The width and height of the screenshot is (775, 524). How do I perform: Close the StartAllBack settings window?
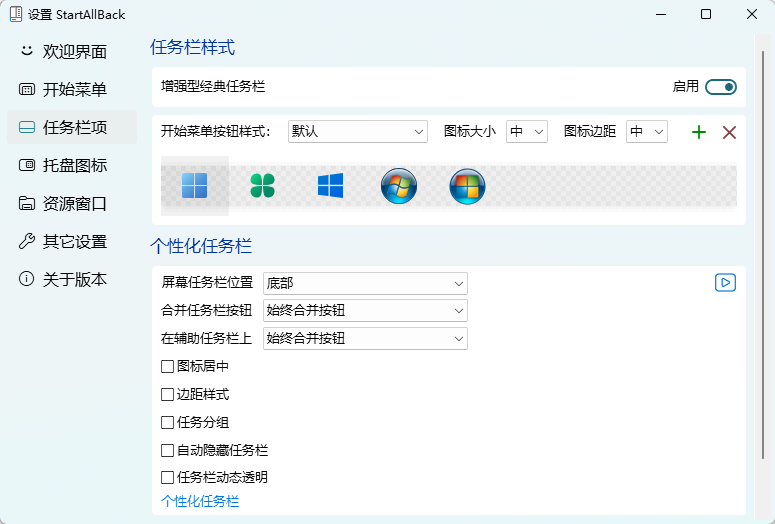coord(752,14)
